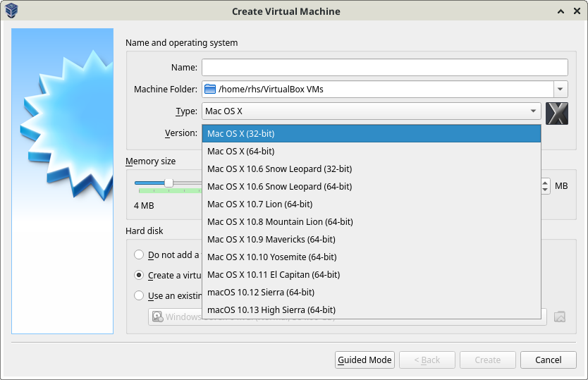
Task: Pick Mac OS X 10.11 El Capitan (64-bit)
Action: (x=372, y=274)
